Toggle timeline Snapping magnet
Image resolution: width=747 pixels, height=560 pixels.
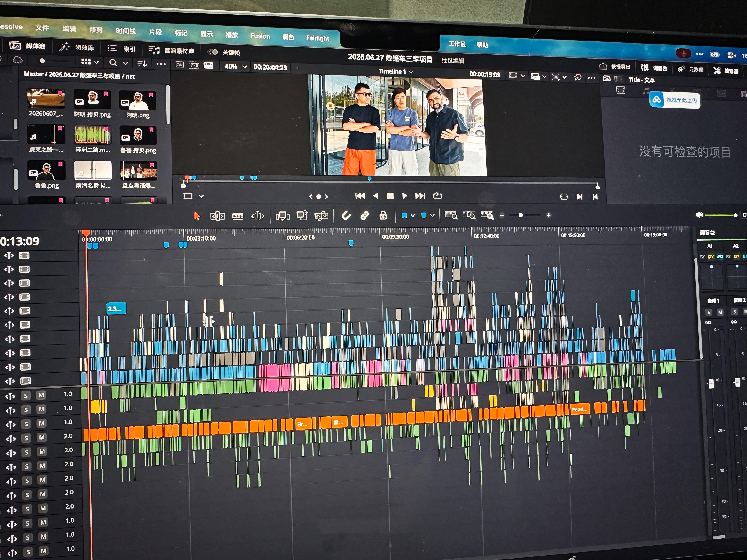pyautogui.click(x=346, y=215)
